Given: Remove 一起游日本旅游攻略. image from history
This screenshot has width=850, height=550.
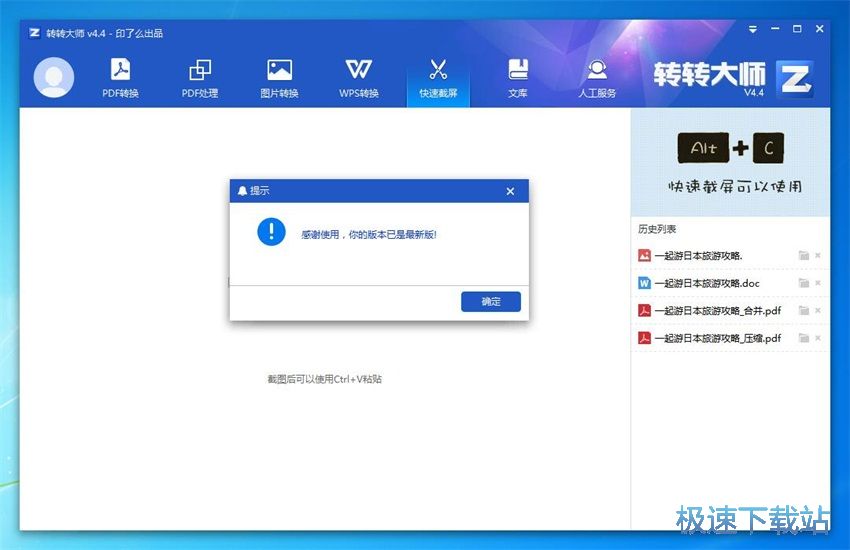Looking at the screenshot, I should click(818, 255).
